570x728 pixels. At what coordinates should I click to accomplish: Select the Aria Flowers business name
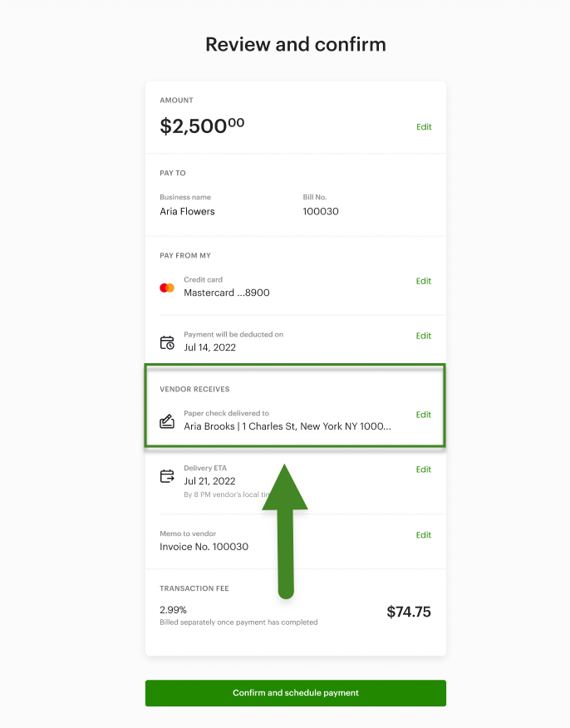(187, 212)
